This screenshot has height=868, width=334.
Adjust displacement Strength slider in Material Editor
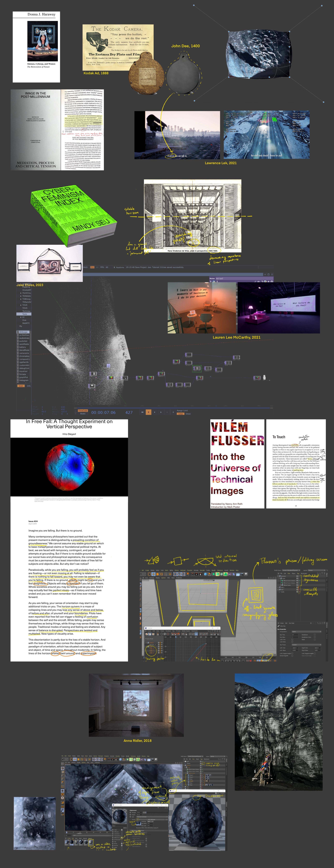coord(155,813)
